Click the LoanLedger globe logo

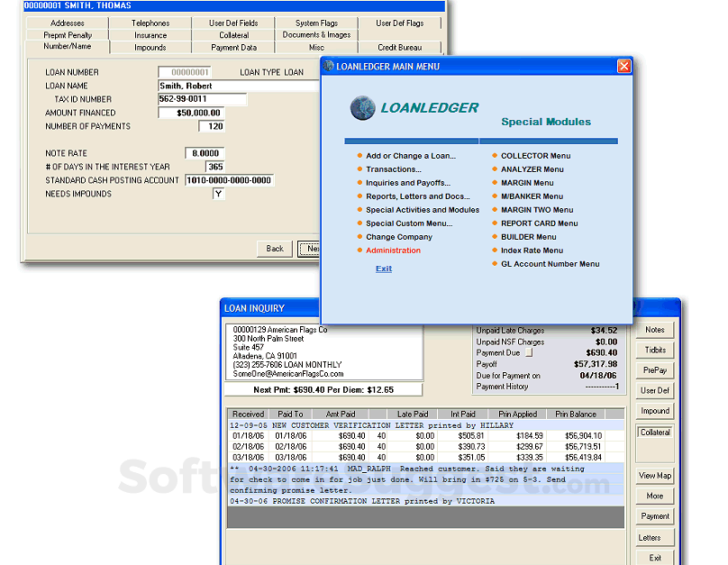tap(362, 108)
